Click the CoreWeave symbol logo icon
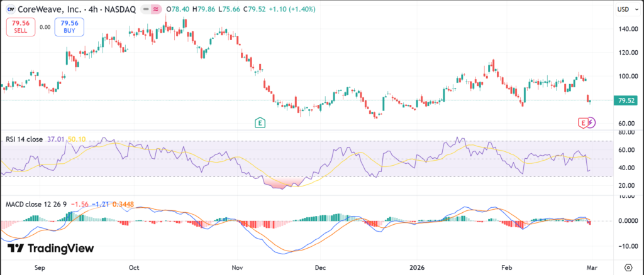The height and width of the screenshot is (275, 644). pyautogui.click(x=10, y=9)
